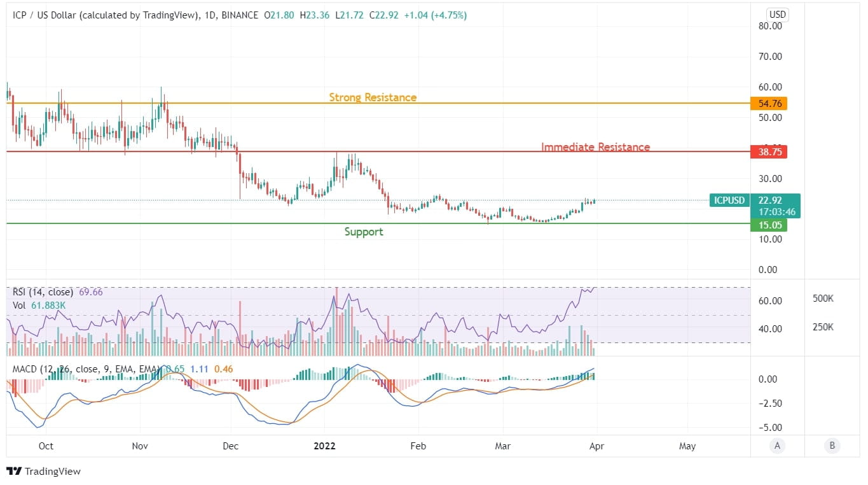Screen dimensions: 868x485
Task: Click the ICPUSD symbol price tag
Action: click(729, 200)
